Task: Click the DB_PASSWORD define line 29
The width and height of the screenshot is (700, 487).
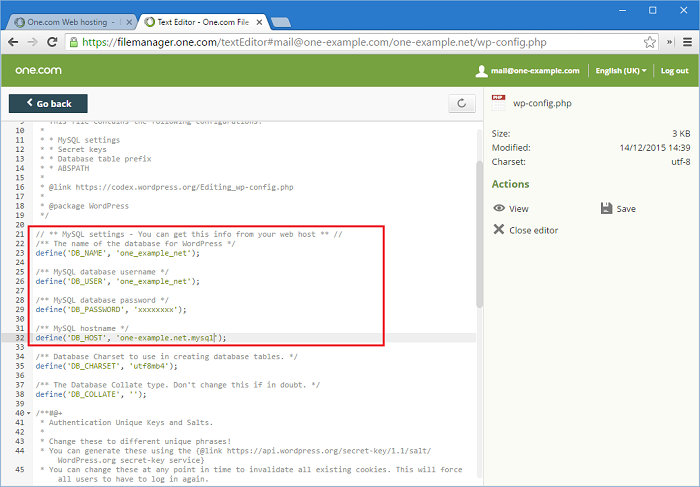Action: [x=111, y=309]
